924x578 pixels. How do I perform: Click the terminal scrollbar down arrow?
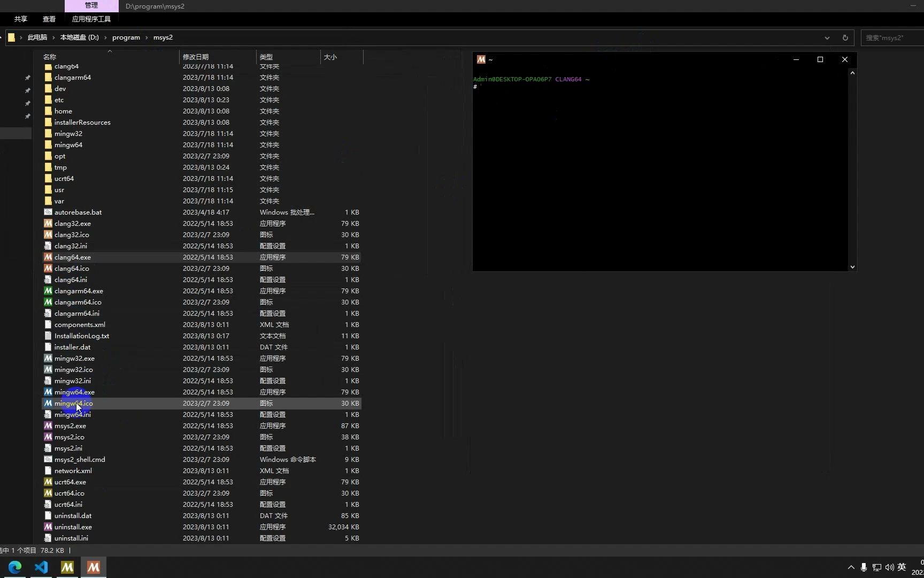click(852, 267)
